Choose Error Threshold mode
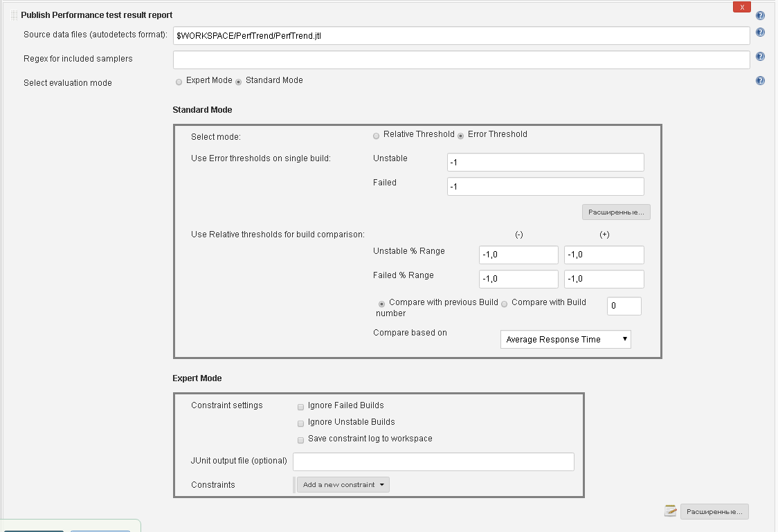Image resolution: width=778 pixels, height=532 pixels. (x=460, y=136)
